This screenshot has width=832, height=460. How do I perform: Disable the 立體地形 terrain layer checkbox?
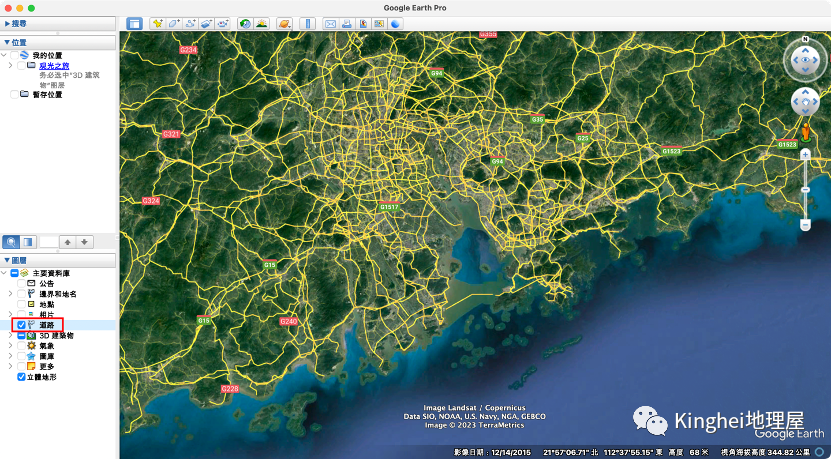pos(22,377)
